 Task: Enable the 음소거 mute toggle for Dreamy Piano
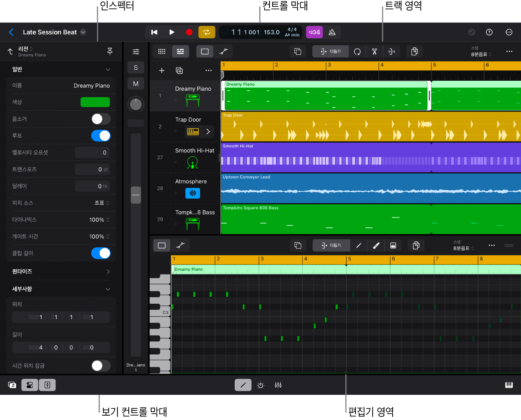(x=100, y=119)
